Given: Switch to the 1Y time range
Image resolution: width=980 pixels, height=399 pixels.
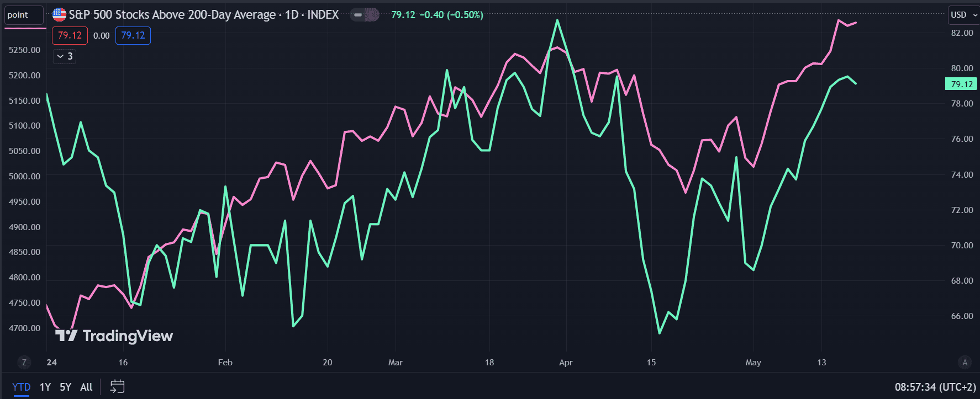Looking at the screenshot, I should click(45, 387).
